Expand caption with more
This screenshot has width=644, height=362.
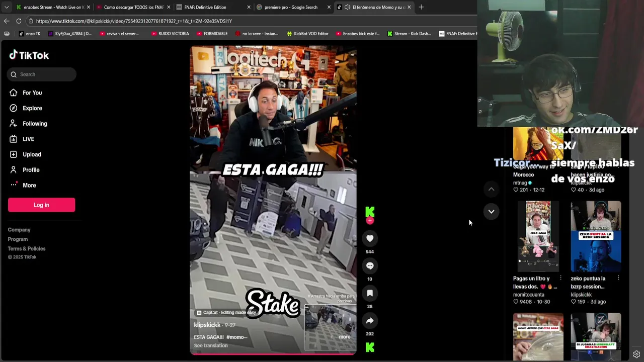(345, 337)
